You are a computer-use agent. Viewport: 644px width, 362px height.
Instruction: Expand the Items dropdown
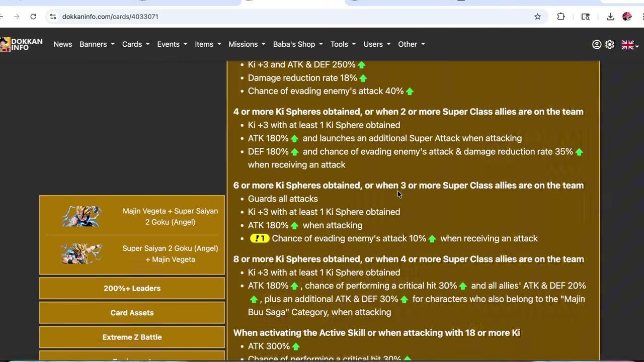click(208, 44)
